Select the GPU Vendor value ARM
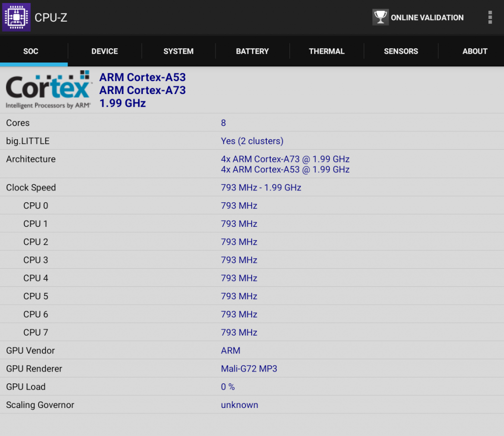The height and width of the screenshot is (436, 504). click(x=230, y=350)
